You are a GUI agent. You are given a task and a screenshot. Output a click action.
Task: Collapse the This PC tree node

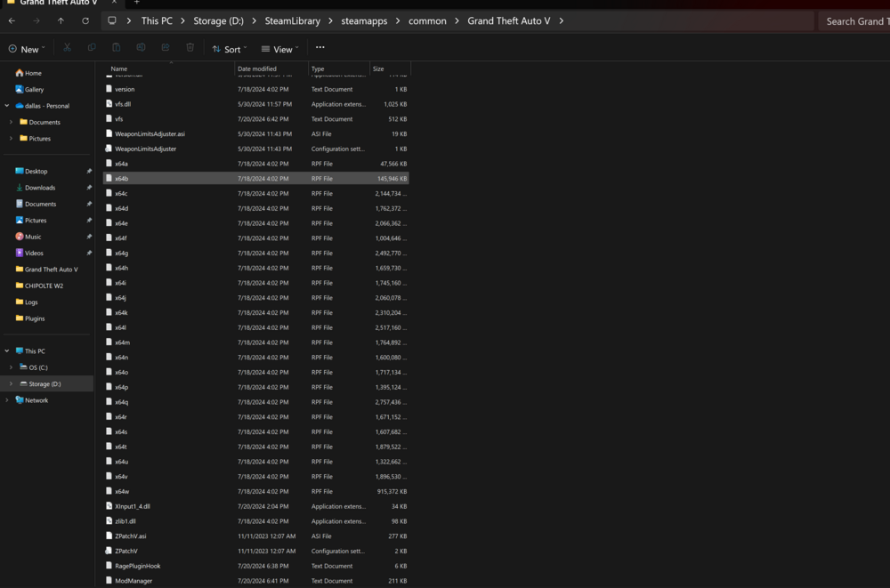(x=7, y=350)
